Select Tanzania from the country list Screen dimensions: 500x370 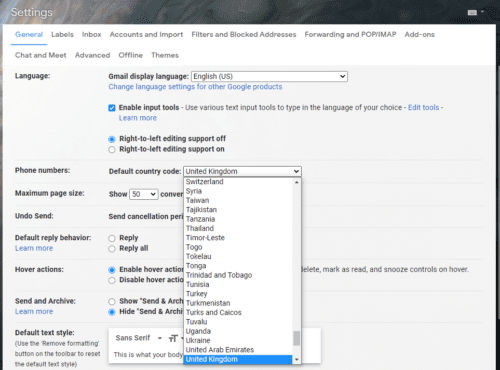tap(238, 219)
